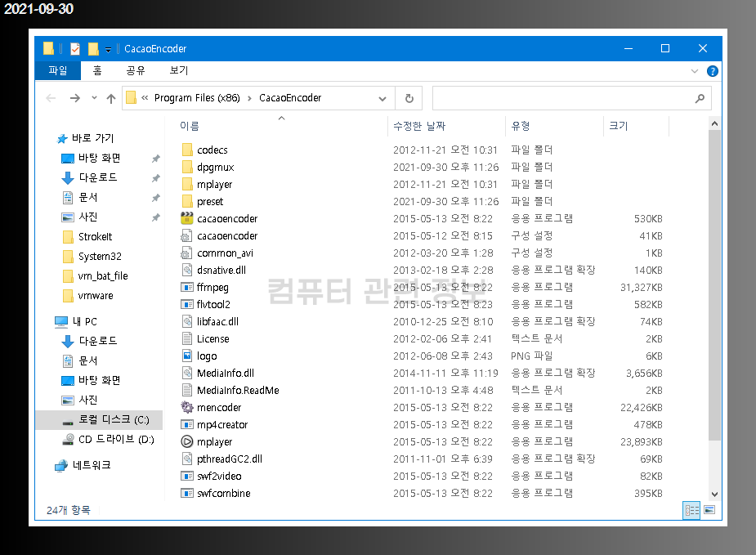Viewport: 756px width, 555px height.
Task: Click the Properties checkmark icon in title bar
Action: coord(74,49)
